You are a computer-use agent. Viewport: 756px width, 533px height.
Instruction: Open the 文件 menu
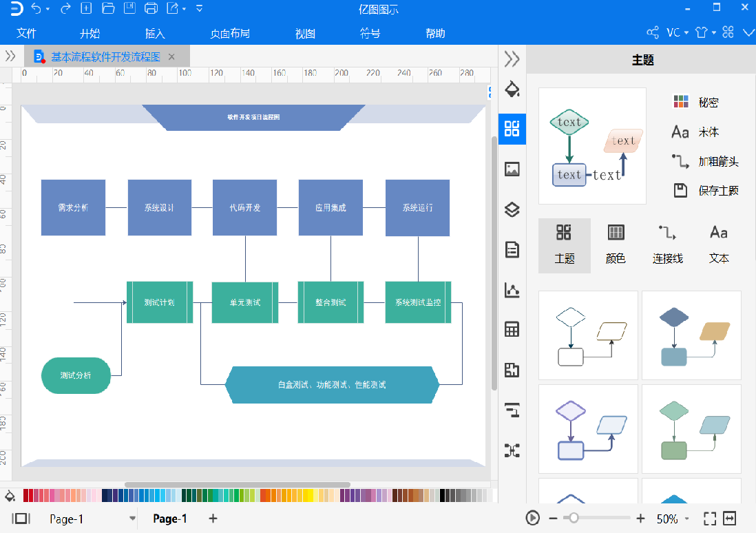tap(26, 33)
